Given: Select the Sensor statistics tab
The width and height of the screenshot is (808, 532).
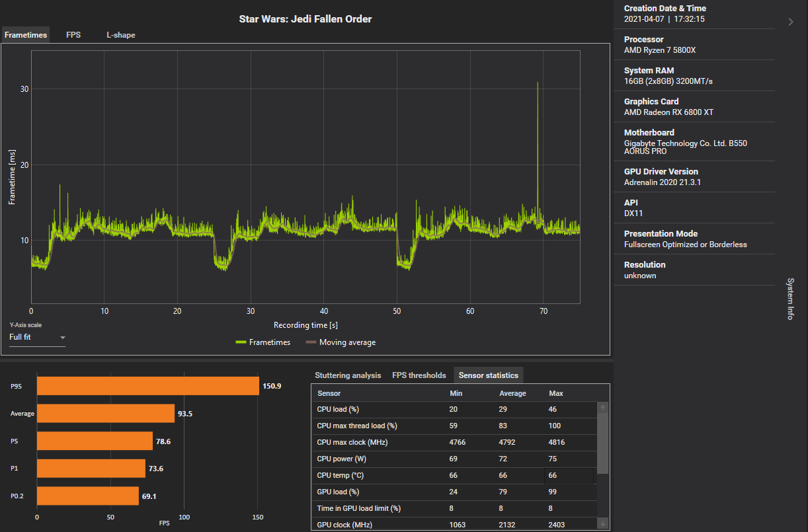Looking at the screenshot, I should tap(489, 375).
